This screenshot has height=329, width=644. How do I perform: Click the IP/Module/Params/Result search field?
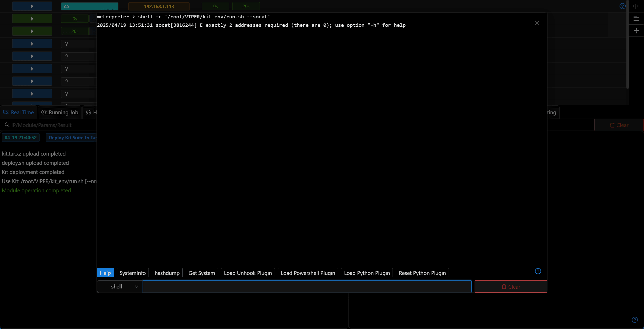pyautogui.click(x=48, y=125)
